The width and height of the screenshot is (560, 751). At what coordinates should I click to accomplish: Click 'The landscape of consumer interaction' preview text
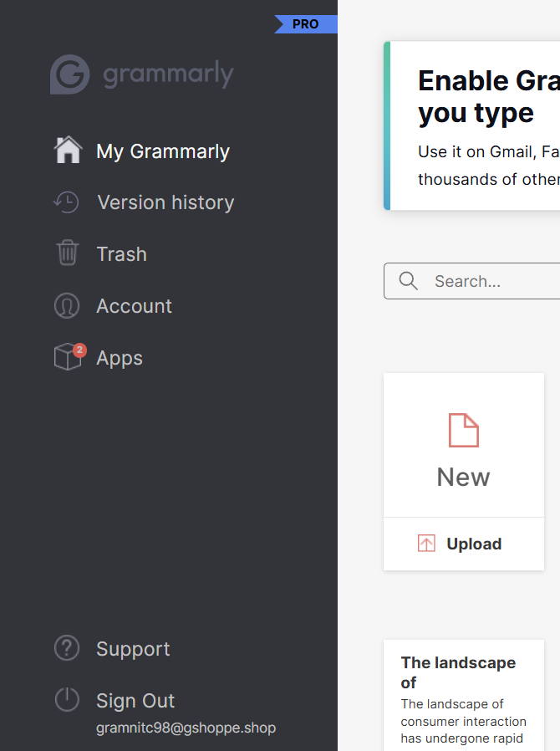tap(463, 721)
